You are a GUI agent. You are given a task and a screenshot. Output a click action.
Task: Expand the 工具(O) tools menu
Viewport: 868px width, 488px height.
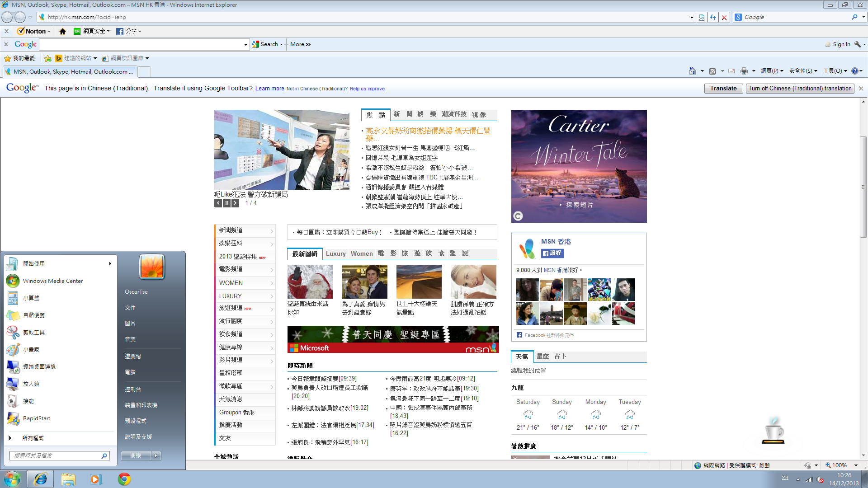pos(835,71)
